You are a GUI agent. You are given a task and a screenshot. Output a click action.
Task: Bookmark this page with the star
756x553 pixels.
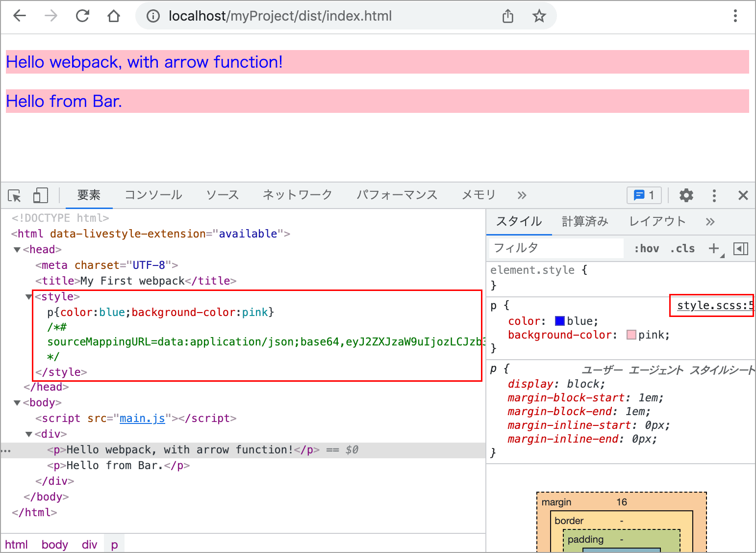(x=539, y=16)
